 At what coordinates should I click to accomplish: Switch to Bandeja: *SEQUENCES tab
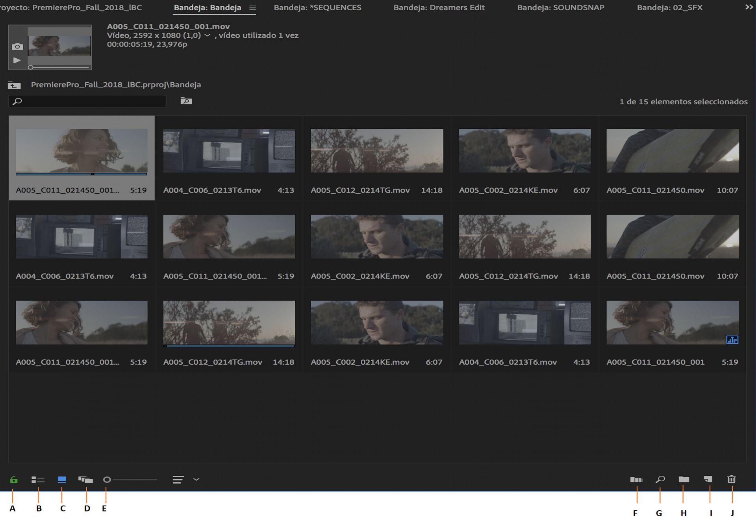click(317, 7)
